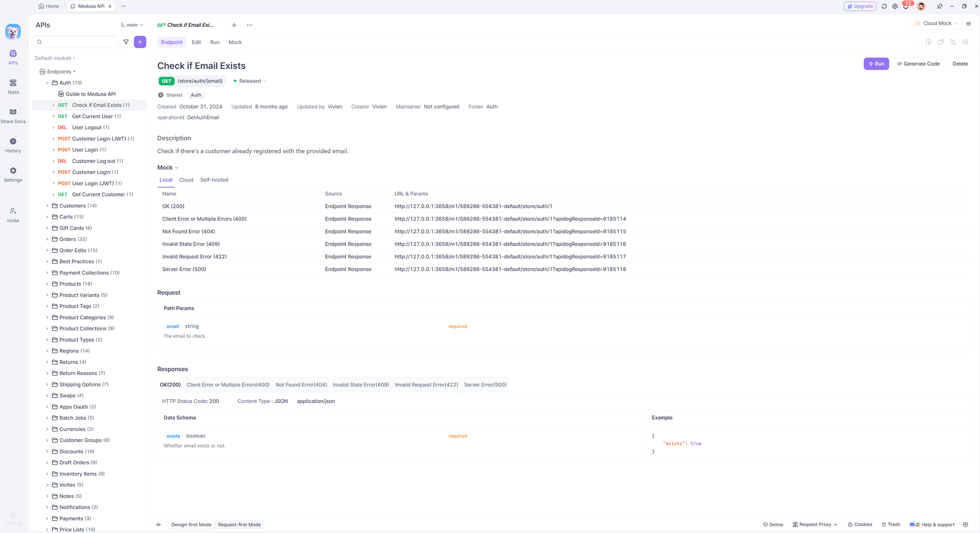Select the Self-hosted mock option
The height and width of the screenshot is (533, 980).
(214, 179)
